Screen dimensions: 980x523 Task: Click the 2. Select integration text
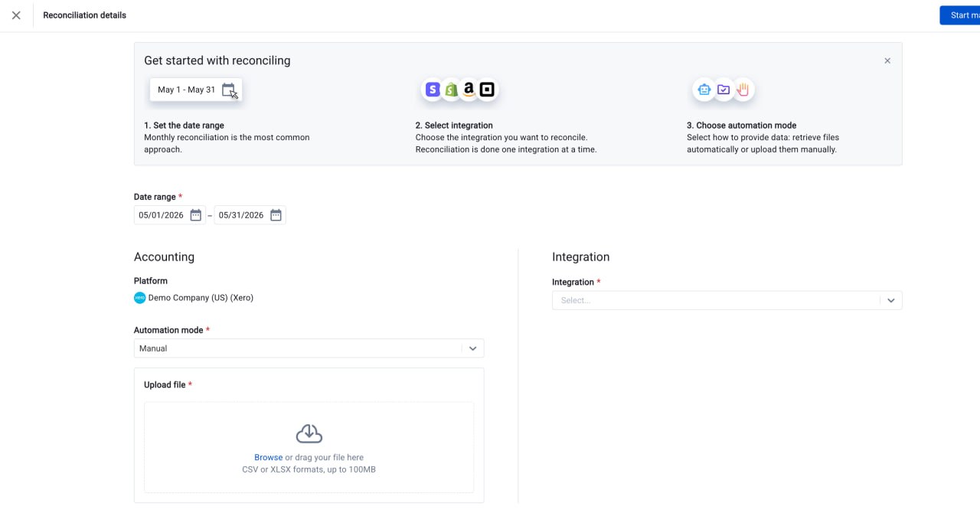tap(454, 126)
